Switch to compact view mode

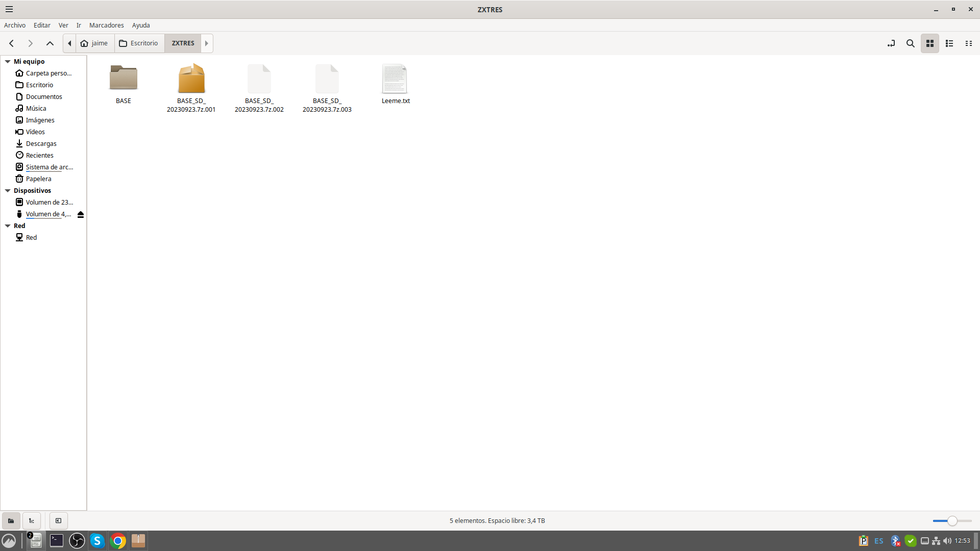969,43
